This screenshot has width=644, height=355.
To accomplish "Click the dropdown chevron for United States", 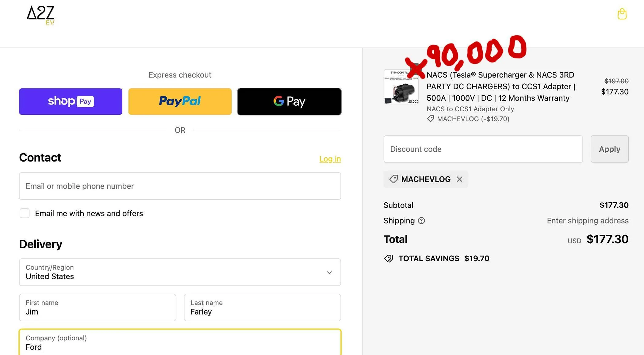I will [329, 273].
